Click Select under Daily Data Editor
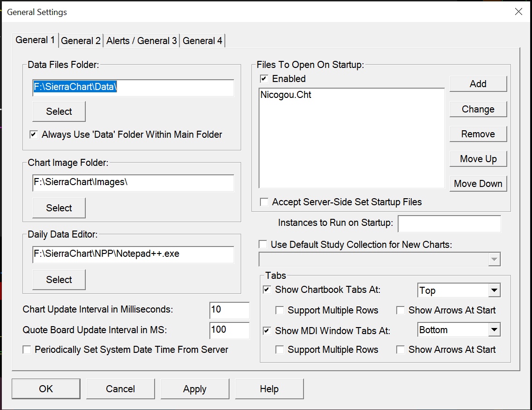The width and height of the screenshot is (532, 410). [59, 280]
